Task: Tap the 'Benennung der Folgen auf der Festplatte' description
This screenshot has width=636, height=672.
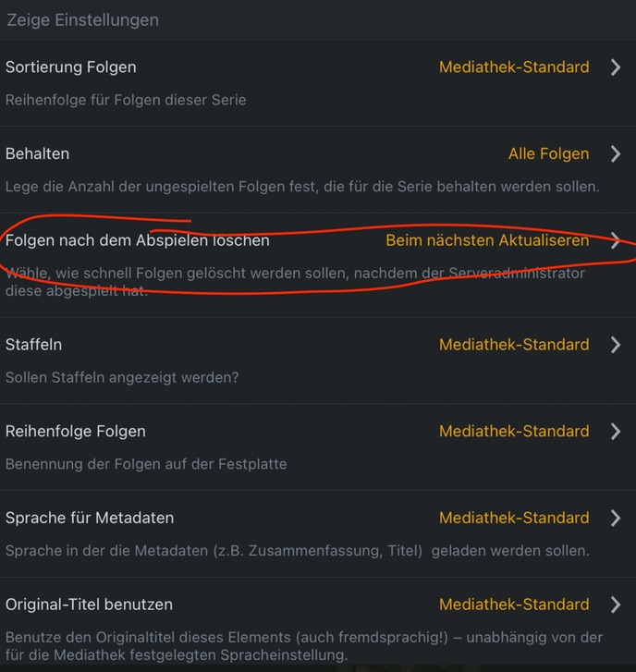Action: click(146, 464)
